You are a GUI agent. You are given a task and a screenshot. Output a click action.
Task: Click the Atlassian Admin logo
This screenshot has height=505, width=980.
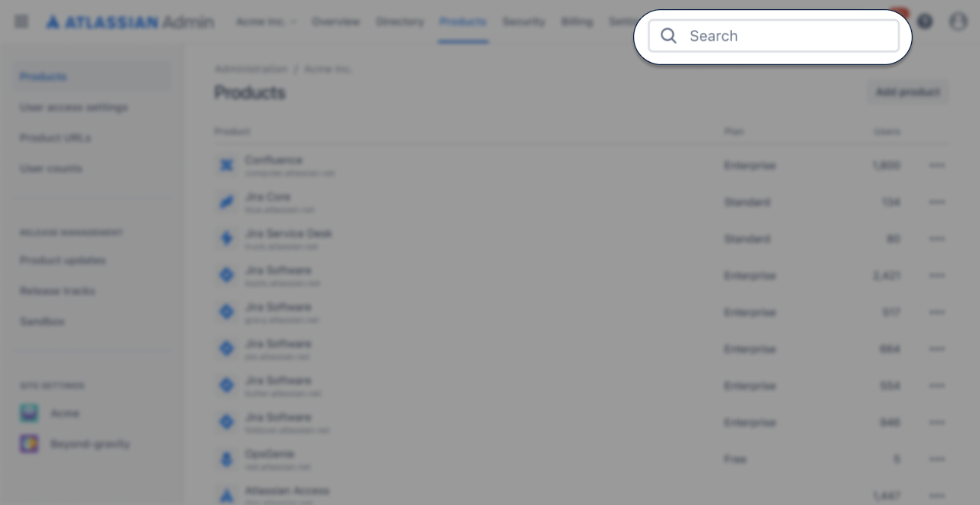coord(130,21)
